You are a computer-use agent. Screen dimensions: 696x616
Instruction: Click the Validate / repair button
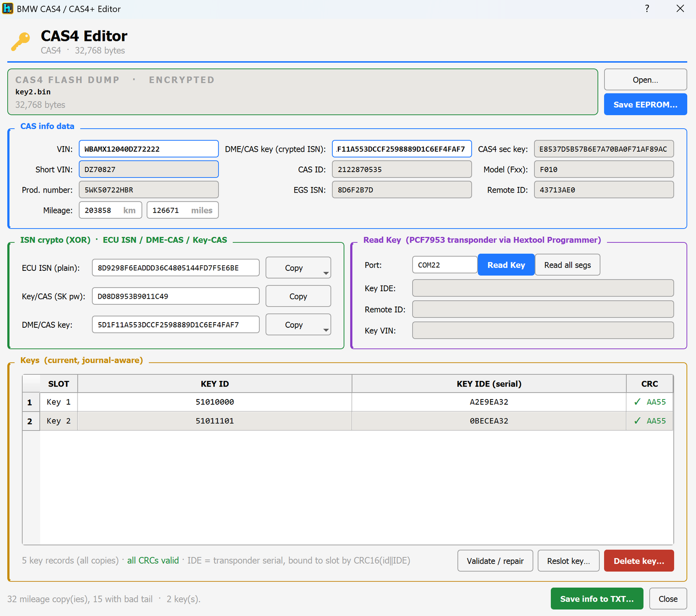pos(495,561)
